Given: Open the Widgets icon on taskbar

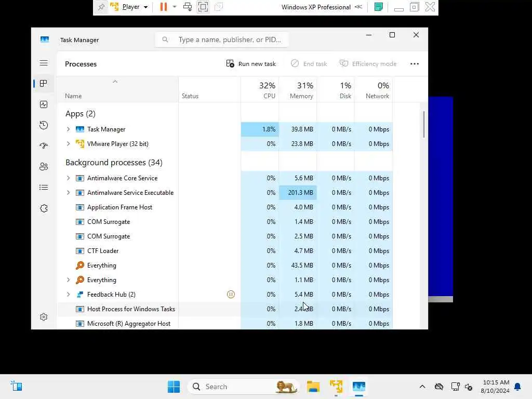Looking at the screenshot, I should tap(16, 386).
